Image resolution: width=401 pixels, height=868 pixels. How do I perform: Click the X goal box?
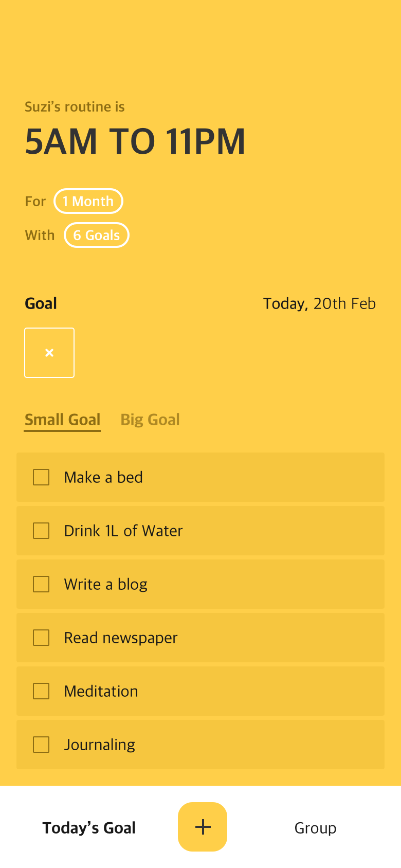coord(49,353)
